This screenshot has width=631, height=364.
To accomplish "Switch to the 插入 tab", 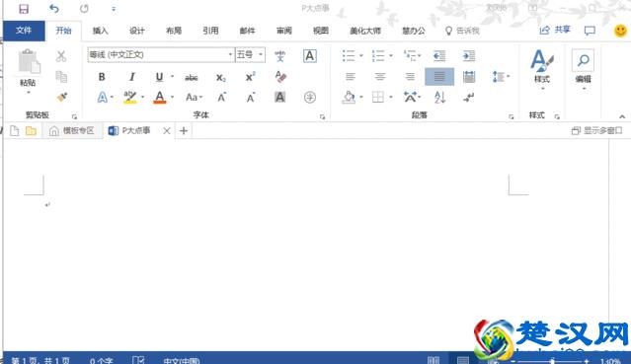I will [x=100, y=31].
